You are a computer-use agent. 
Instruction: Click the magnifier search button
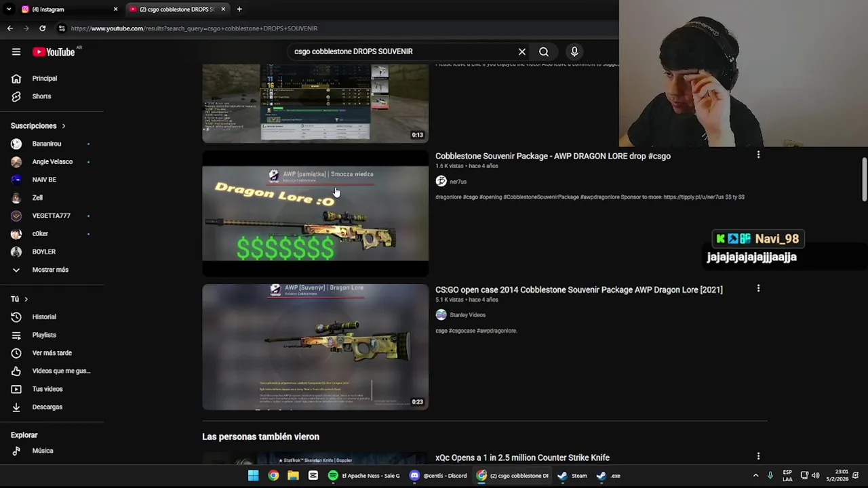[x=544, y=52]
